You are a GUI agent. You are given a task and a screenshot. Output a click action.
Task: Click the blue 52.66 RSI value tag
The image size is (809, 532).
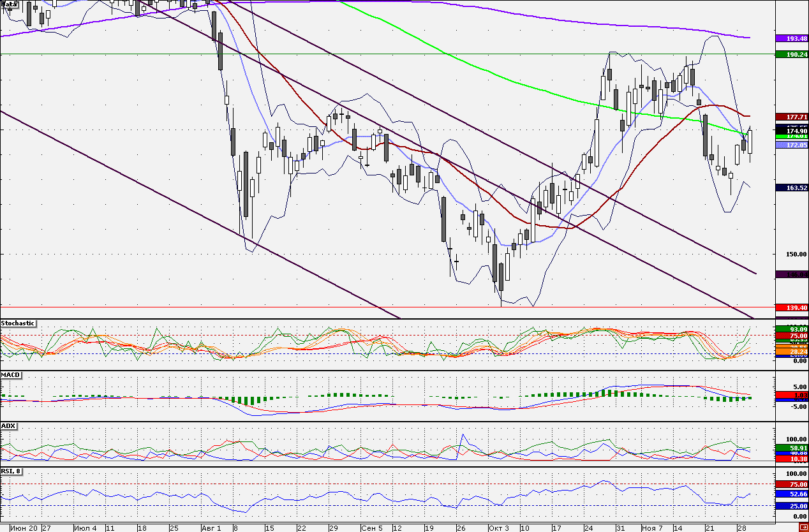coord(792,494)
